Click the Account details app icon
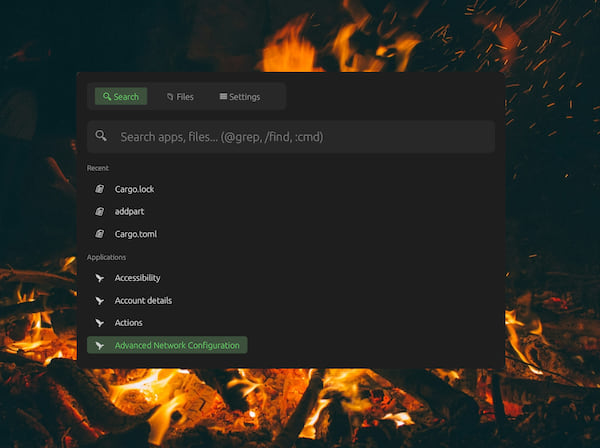 [x=99, y=300]
